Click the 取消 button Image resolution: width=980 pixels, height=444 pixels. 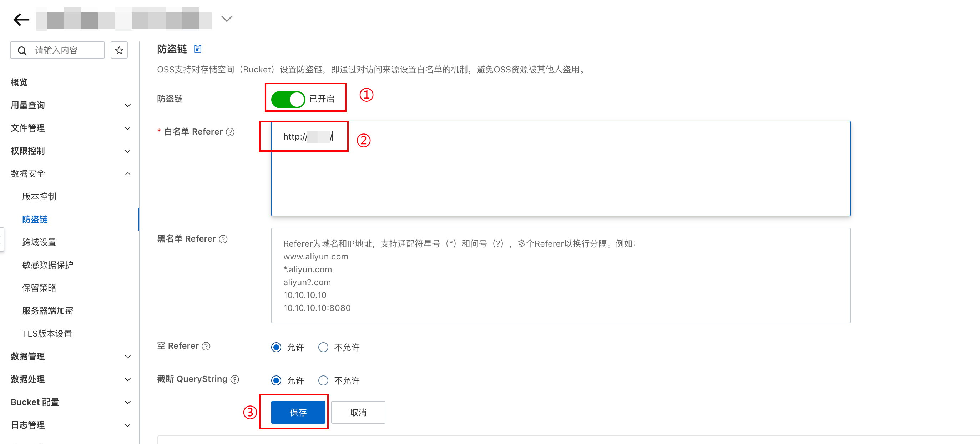[358, 412]
